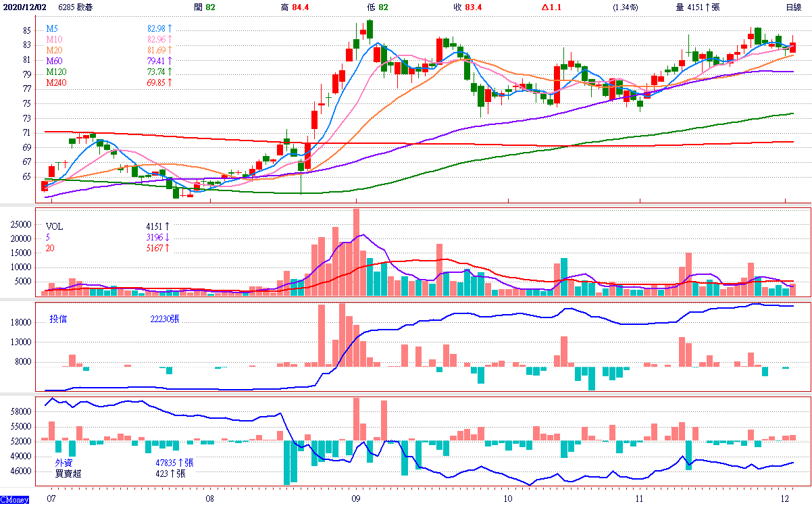The image size is (812, 512).
Task: Click the stock name 6285 啟碁
Action: coord(76,7)
